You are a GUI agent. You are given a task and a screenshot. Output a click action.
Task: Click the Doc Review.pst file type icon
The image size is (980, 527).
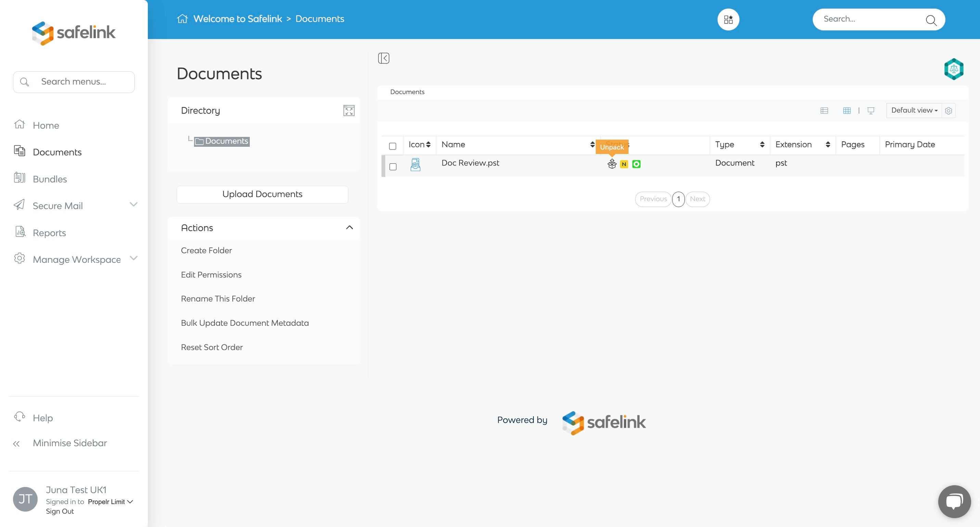[415, 165]
